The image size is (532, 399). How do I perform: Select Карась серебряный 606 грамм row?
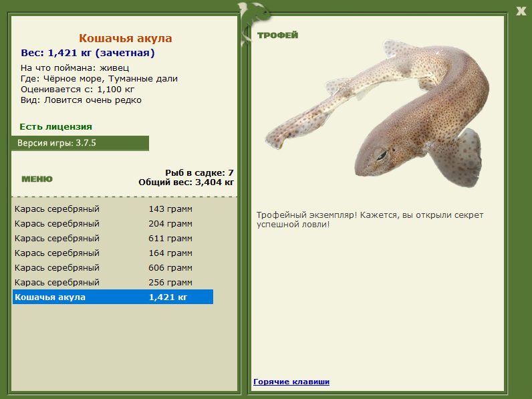[113, 268]
